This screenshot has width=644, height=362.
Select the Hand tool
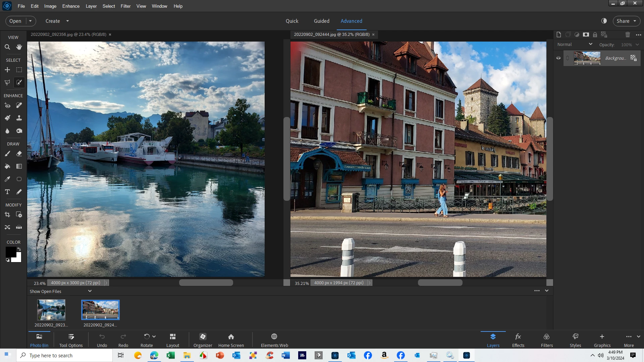(19, 47)
